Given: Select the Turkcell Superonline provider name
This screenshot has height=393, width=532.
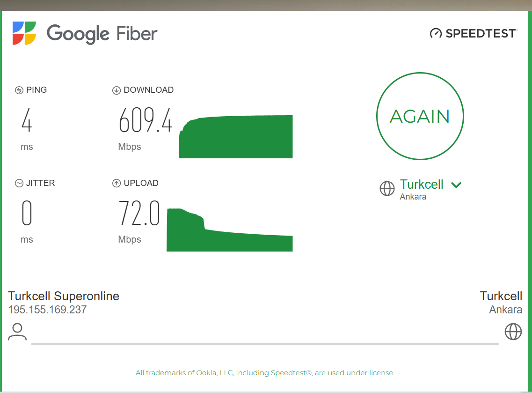Looking at the screenshot, I should click(x=64, y=296).
